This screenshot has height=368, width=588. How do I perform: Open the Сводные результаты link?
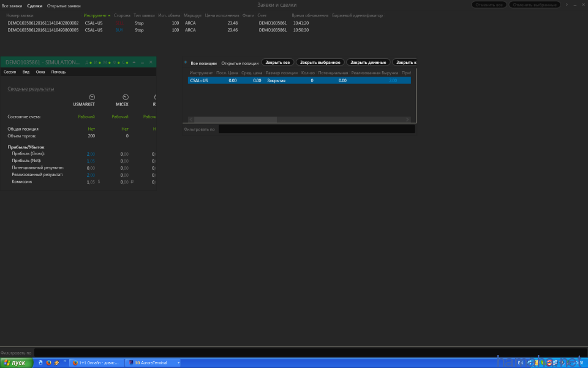point(31,89)
